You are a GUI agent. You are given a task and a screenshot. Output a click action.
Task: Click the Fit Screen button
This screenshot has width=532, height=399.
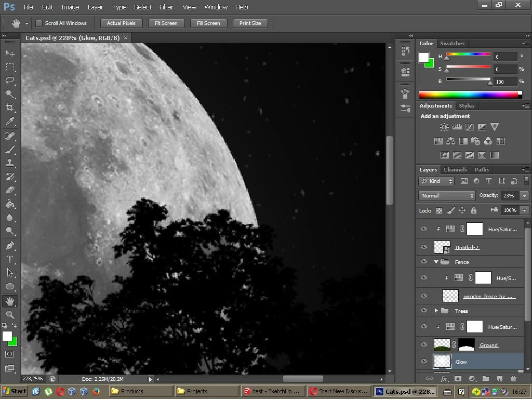click(x=166, y=23)
